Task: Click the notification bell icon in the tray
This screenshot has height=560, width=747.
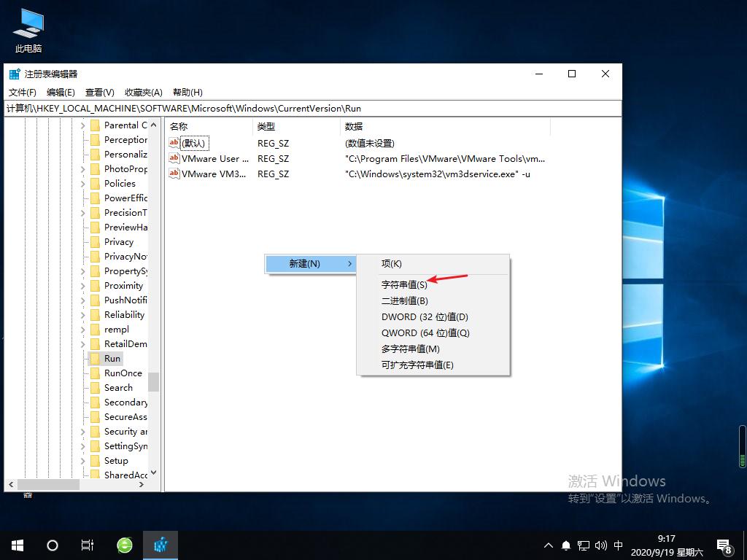Action: (x=565, y=545)
